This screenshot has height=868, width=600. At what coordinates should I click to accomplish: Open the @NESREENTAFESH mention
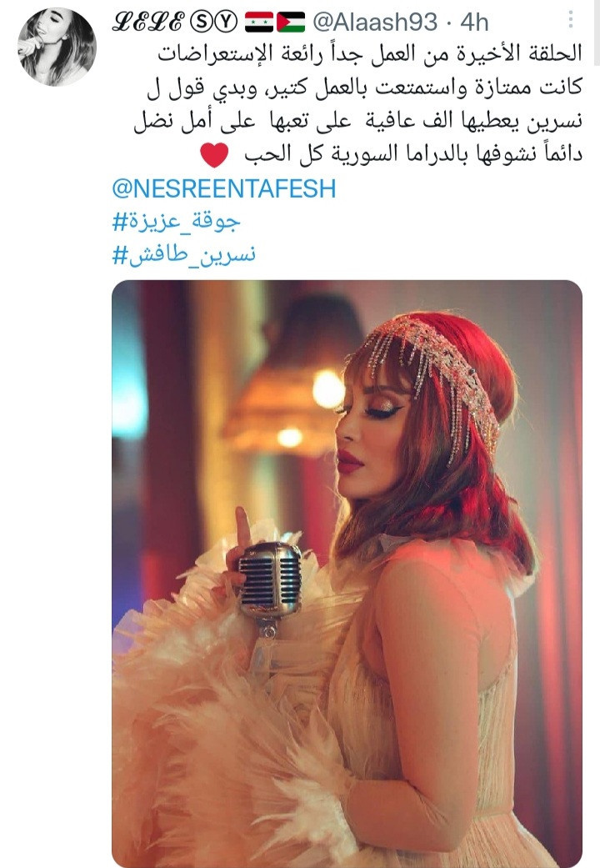tap(223, 188)
